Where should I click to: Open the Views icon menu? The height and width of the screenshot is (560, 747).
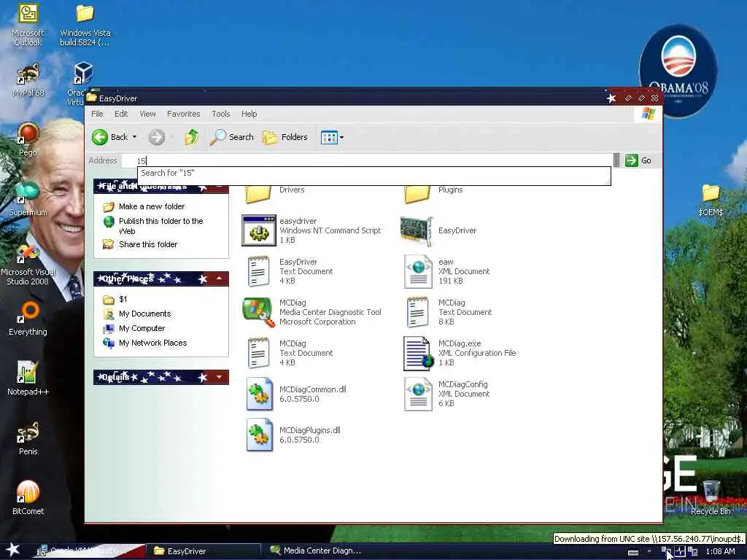tap(329, 138)
